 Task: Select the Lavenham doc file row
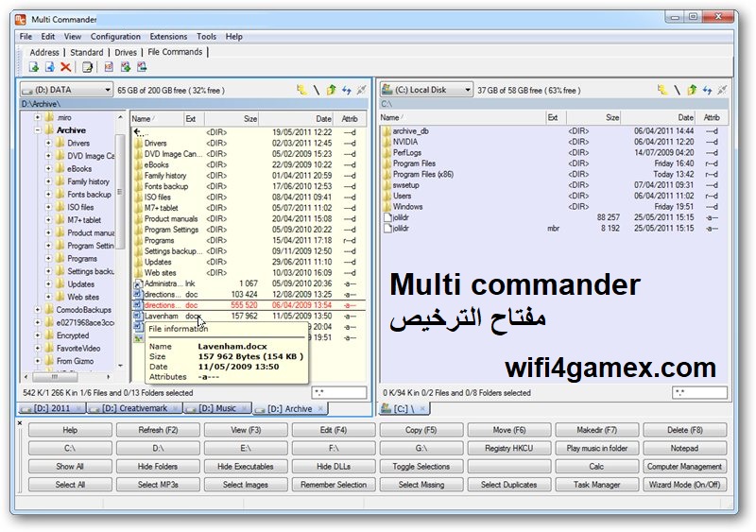point(248,316)
